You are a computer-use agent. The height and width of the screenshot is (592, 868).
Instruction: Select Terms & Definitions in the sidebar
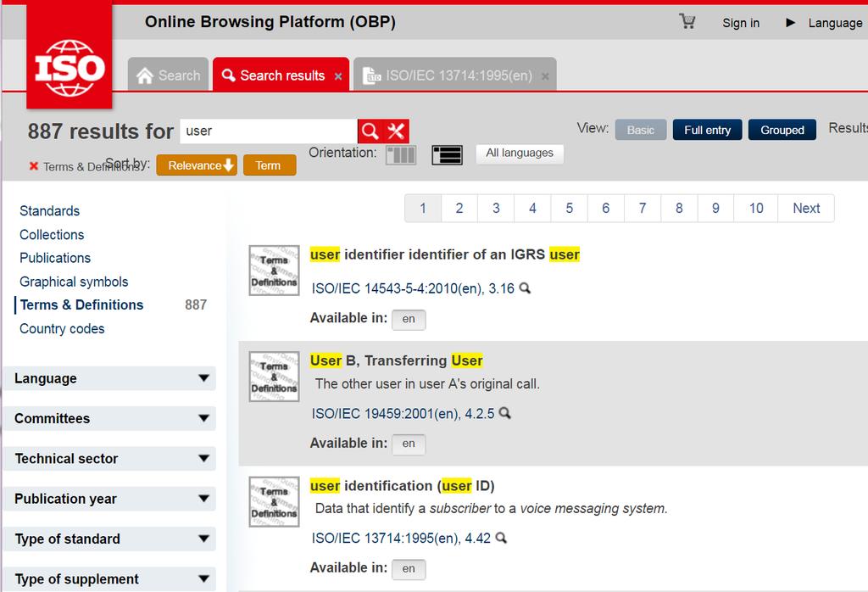pyautogui.click(x=82, y=305)
